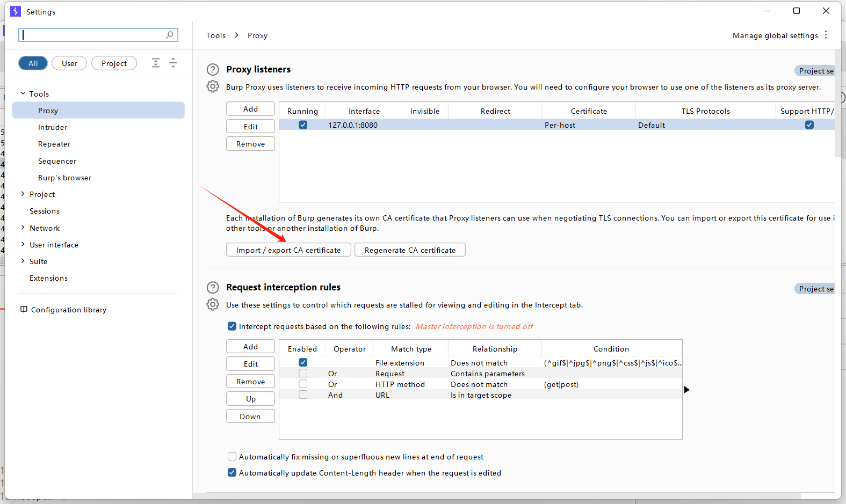
Task: Open gear options for Proxy listeners
Action: coord(213,86)
